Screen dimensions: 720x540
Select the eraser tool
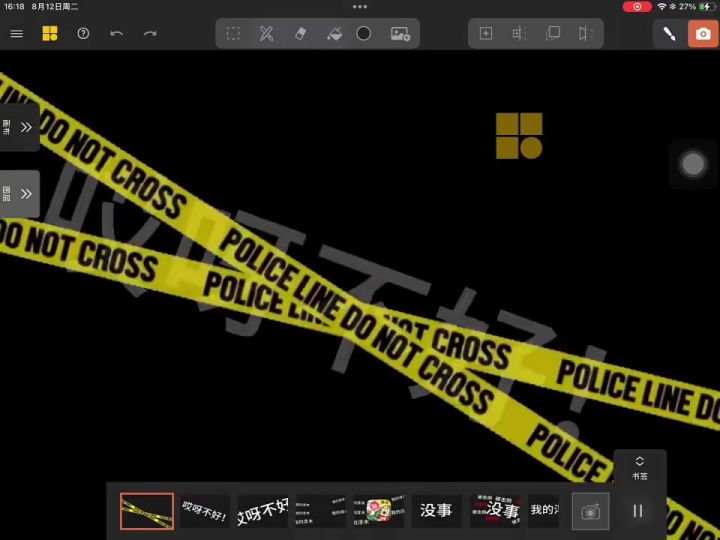(x=300, y=34)
